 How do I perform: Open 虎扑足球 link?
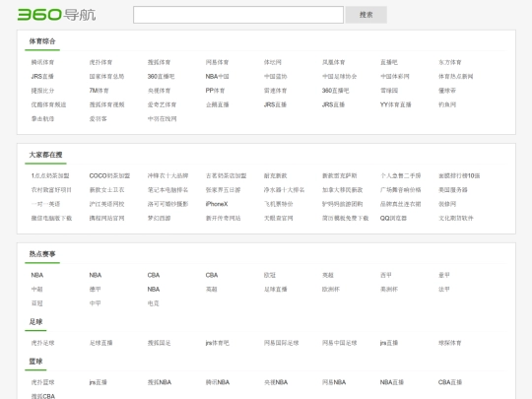click(x=42, y=343)
